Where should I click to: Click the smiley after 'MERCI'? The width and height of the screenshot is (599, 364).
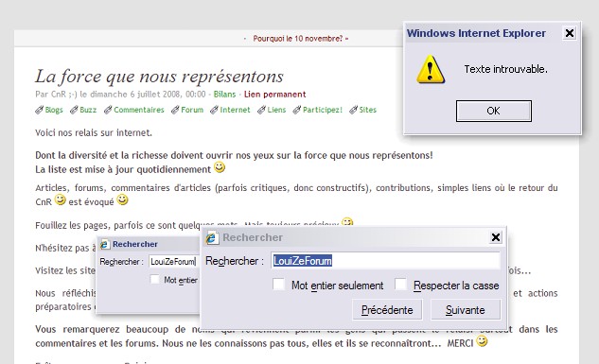click(482, 340)
